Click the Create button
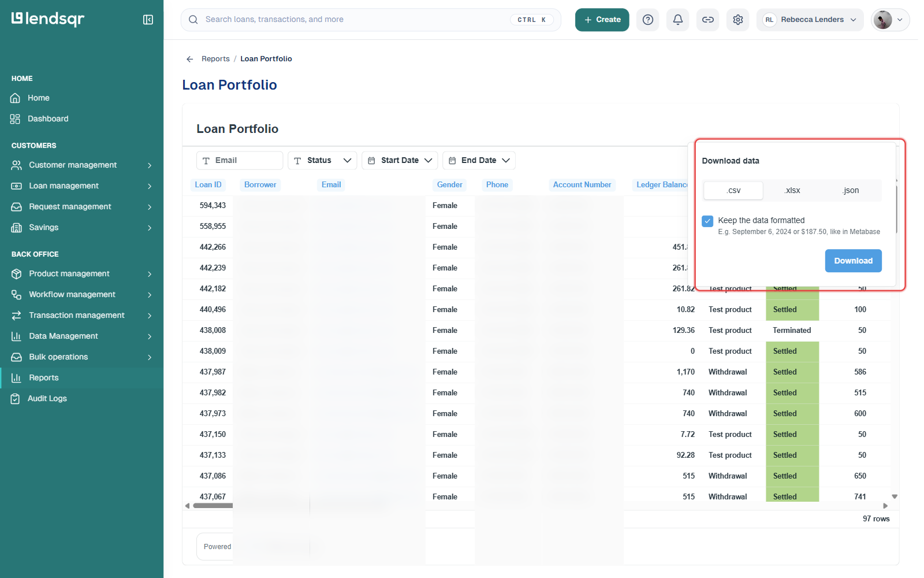The height and width of the screenshot is (578, 924). click(x=602, y=20)
